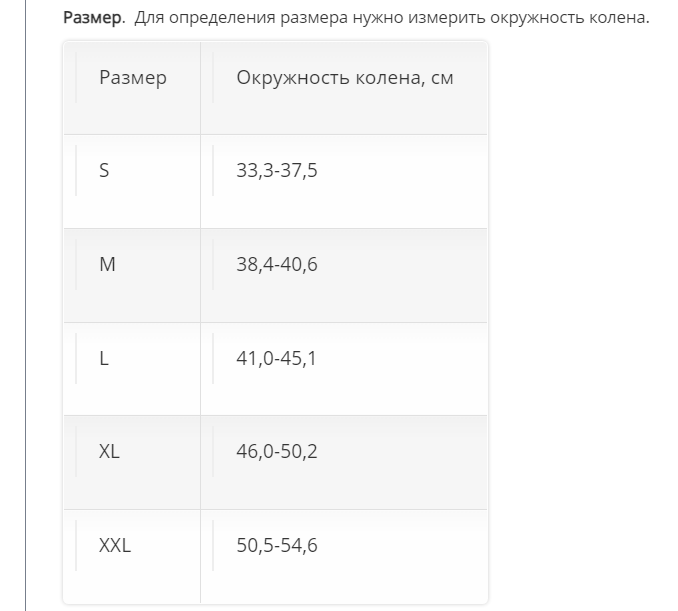Click the 33,3-37,5 measurement value

[x=277, y=171]
